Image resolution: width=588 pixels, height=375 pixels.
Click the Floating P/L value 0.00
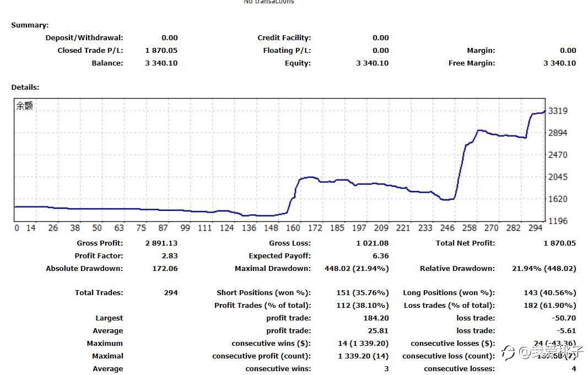point(381,51)
